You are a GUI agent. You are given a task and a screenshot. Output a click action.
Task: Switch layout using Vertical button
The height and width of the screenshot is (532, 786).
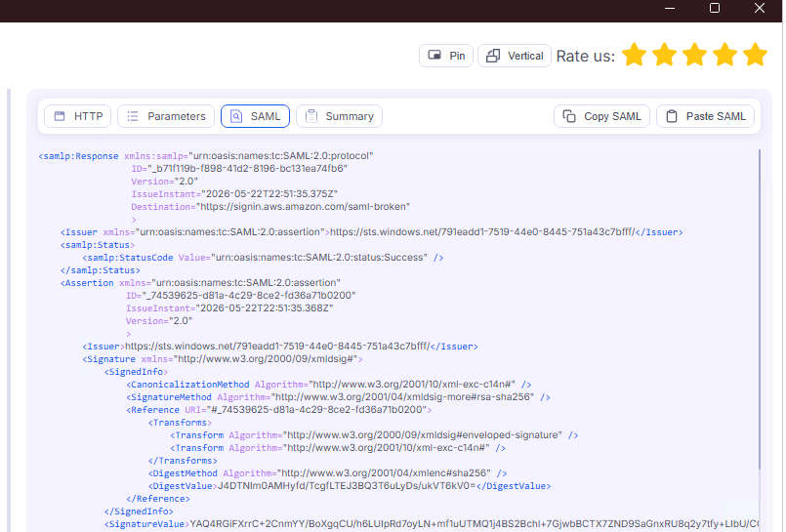pos(515,56)
